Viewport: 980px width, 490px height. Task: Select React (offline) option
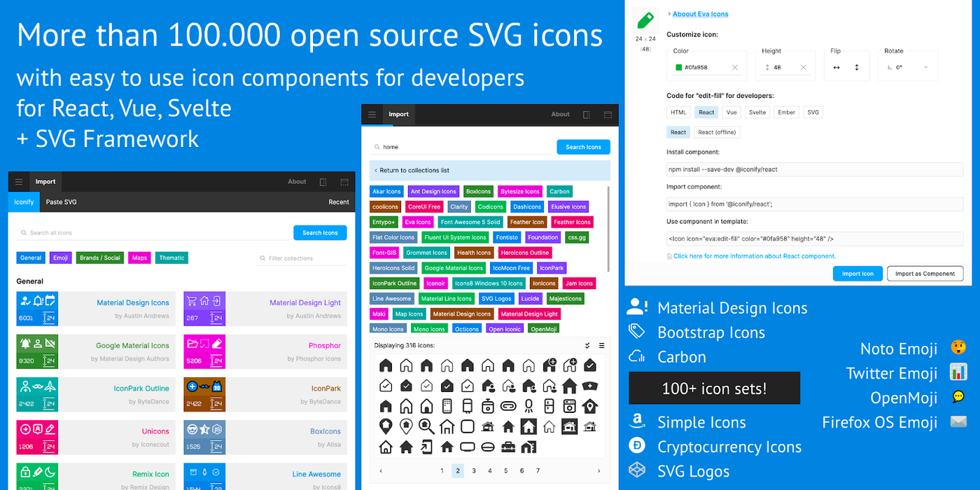point(717,132)
